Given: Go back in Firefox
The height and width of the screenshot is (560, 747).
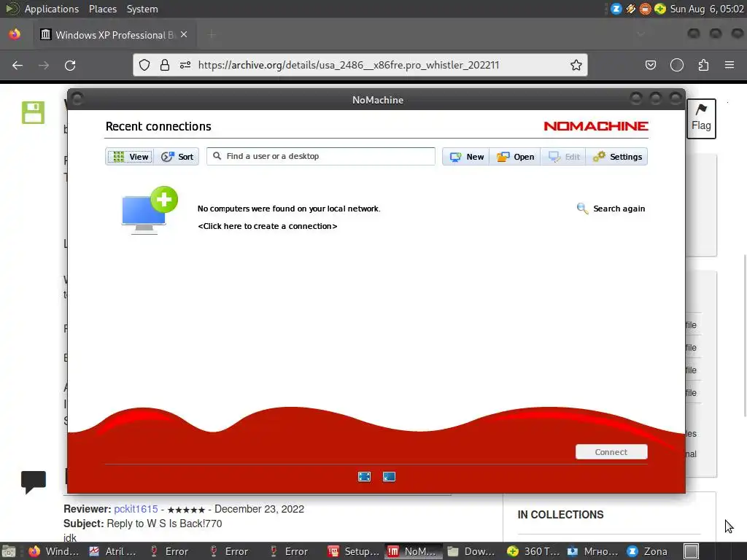Looking at the screenshot, I should [x=18, y=65].
